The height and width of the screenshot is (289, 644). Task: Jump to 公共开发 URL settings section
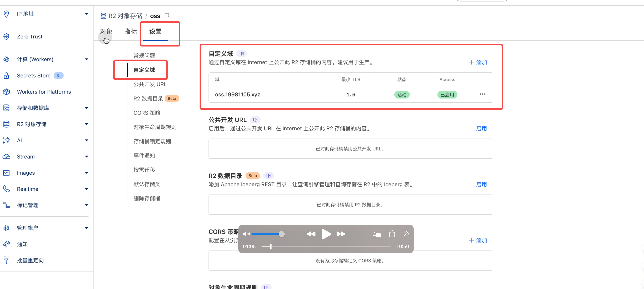click(x=150, y=84)
